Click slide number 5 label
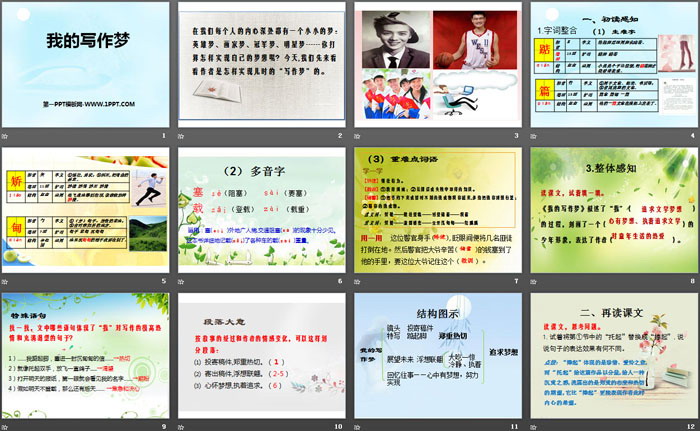The width and height of the screenshot is (700, 431). (x=164, y=281)
